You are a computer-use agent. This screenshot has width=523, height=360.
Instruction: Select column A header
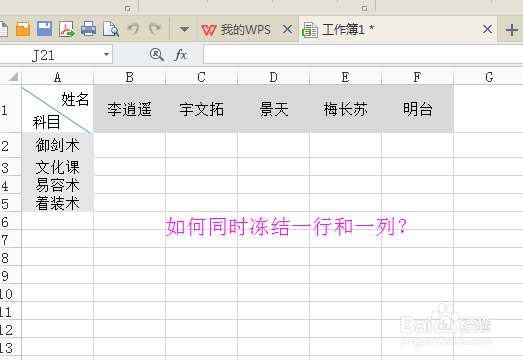point(57,77)
